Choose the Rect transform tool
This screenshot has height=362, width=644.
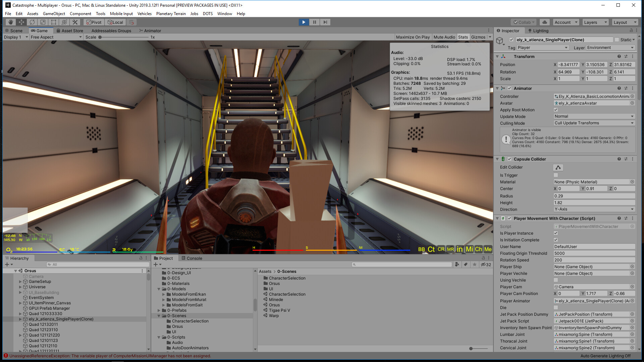pyautogui.click(x=54, y=22)
